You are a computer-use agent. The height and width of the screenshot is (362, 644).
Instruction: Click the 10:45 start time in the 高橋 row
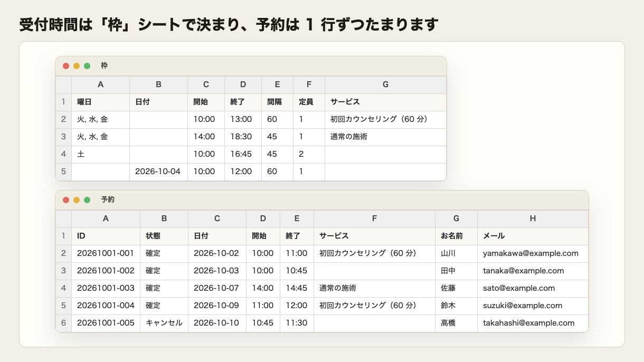(x=263, y=323)
